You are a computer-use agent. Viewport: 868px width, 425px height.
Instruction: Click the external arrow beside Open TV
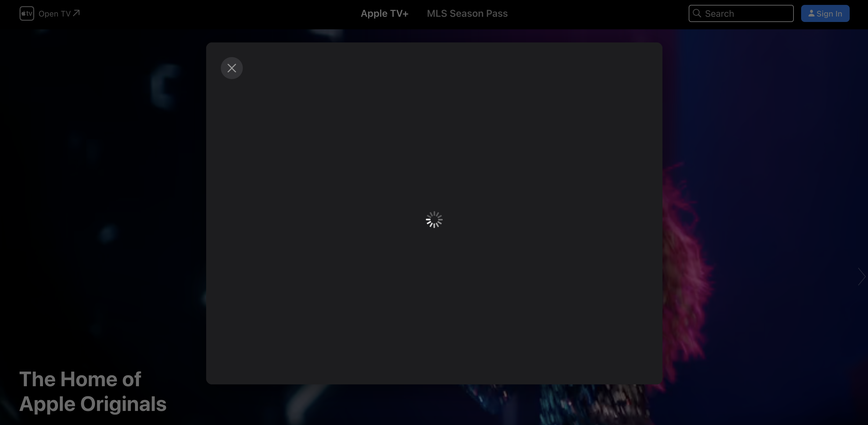pos(76,13)
